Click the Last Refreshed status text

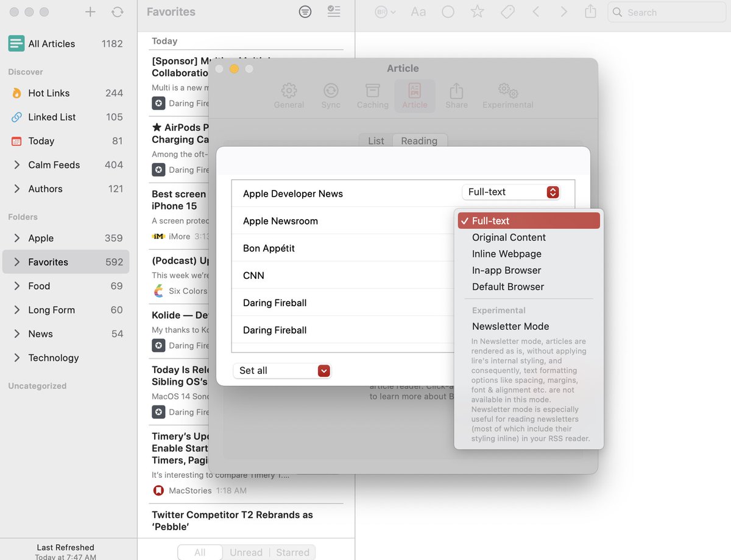point(65,547)
